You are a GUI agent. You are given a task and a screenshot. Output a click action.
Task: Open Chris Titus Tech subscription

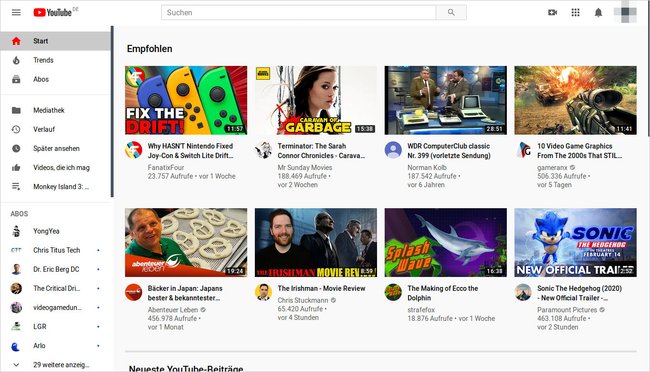click(x=56, y=250)
